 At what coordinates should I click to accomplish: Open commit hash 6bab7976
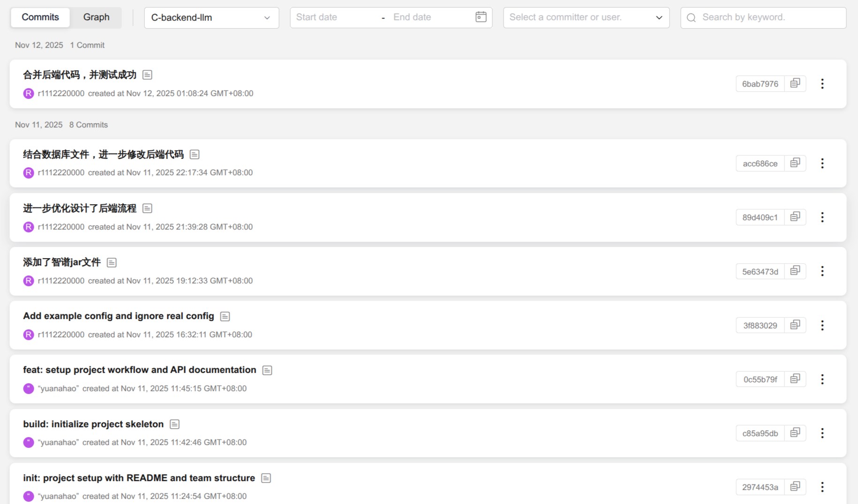pos(760,84)
